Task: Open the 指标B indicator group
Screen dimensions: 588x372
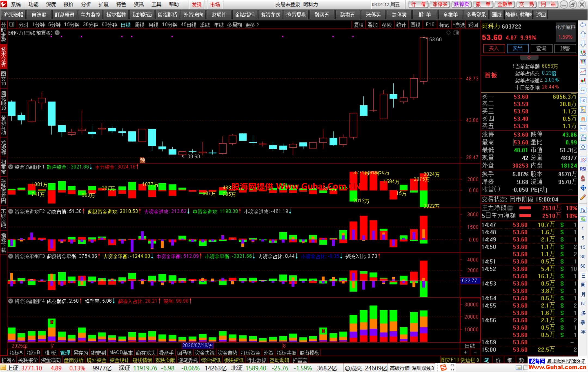Action: (33, 353)
